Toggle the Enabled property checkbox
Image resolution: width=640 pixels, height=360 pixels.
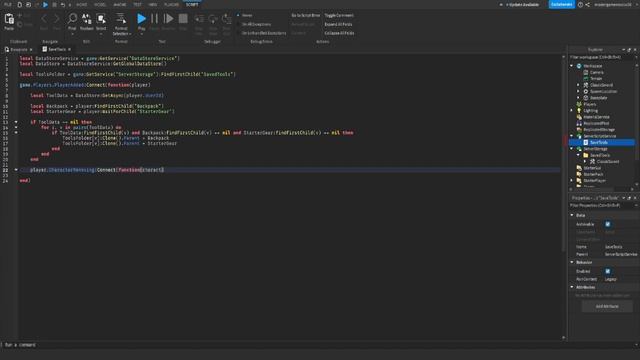(x=608, y=271)
